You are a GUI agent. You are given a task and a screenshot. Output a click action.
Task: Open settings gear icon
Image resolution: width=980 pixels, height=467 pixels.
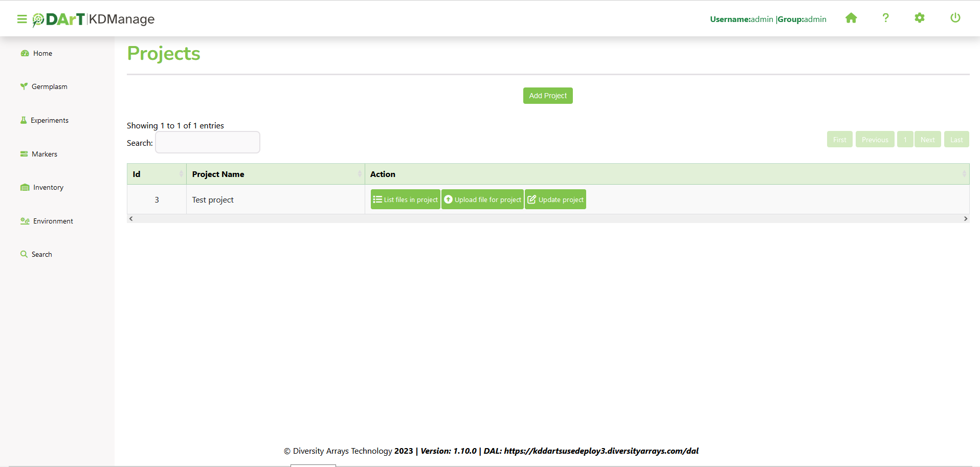(x=920, y=18)
